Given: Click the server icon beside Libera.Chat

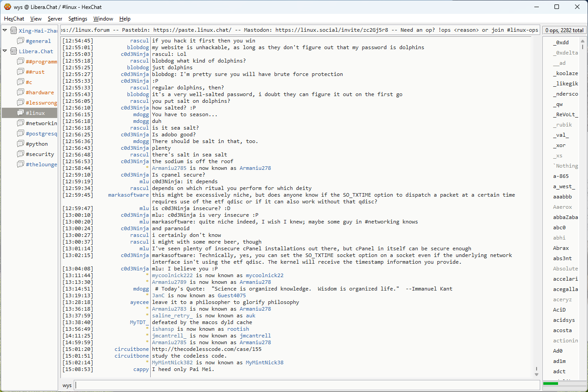Looking at the screenshot, I should [x=13, y=51].
